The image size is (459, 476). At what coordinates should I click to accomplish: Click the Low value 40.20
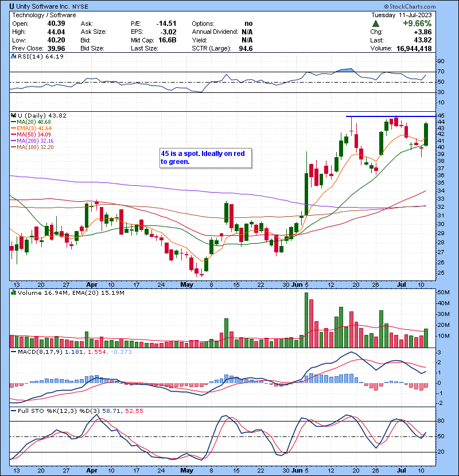pyautogui.click(x=56, y=40)
